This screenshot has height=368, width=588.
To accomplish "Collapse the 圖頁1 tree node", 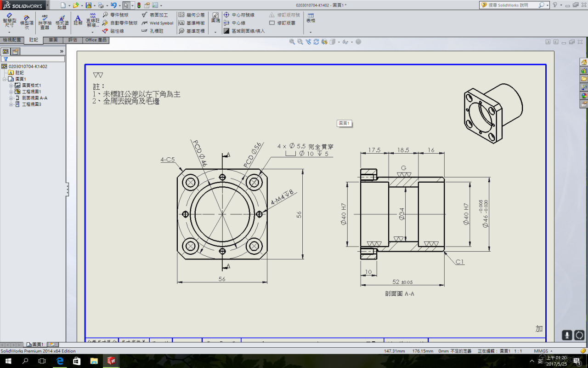I will [5, 79].
